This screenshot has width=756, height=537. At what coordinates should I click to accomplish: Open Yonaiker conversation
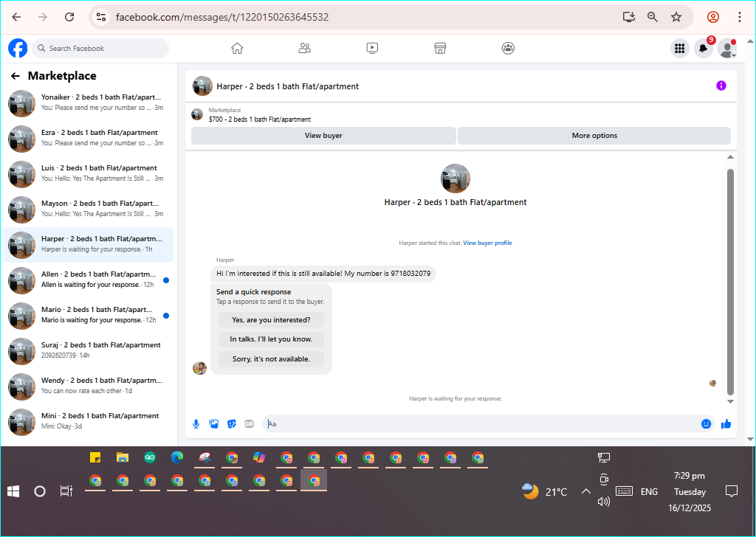point(89,103)
